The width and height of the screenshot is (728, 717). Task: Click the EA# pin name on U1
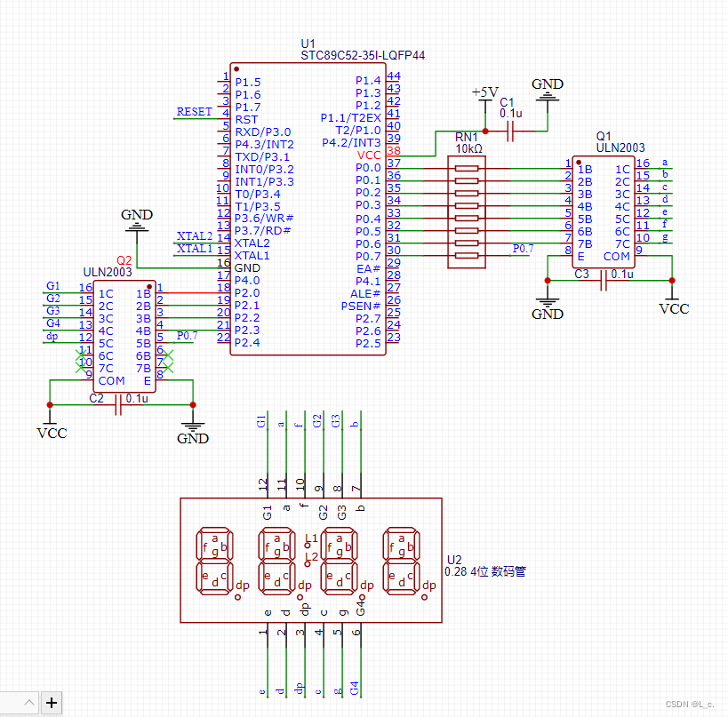pyautogui.click(x=369, y=269)
